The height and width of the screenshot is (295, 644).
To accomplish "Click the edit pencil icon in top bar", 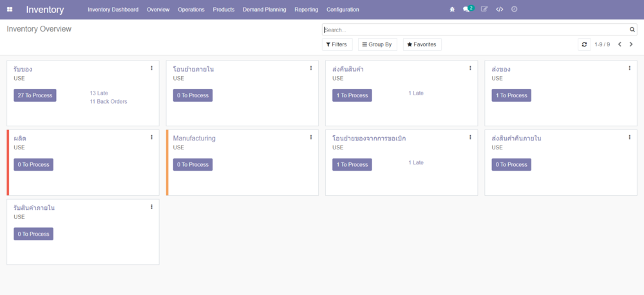I will pos(484,9).
